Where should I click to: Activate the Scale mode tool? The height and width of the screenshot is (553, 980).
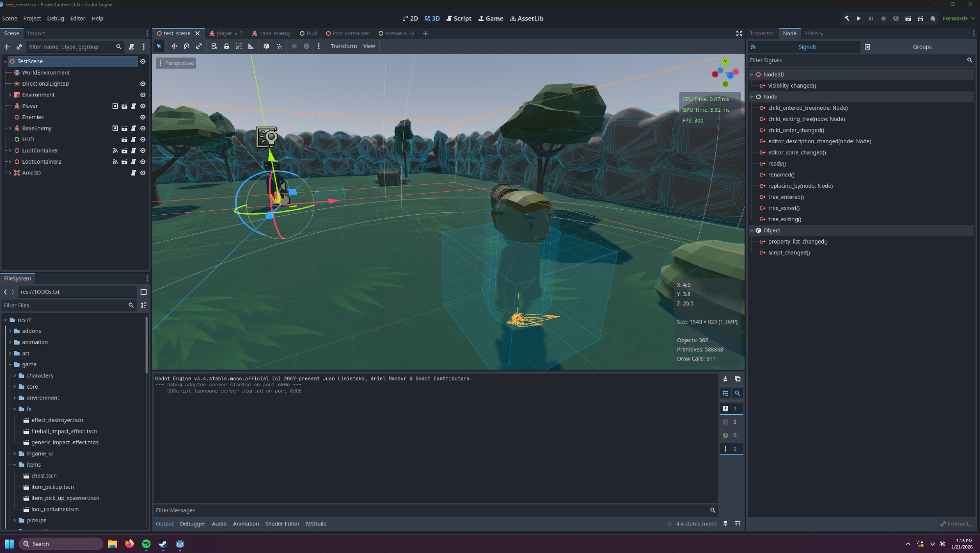pyautogui.click(x=199, y=46)
